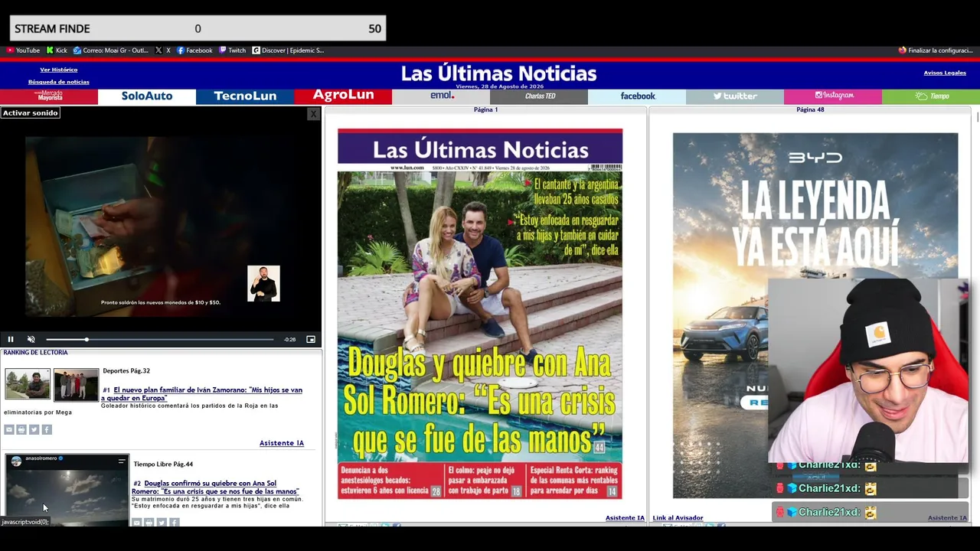
Task: Open the Link al Avisador link
Action: pos(678,518)
